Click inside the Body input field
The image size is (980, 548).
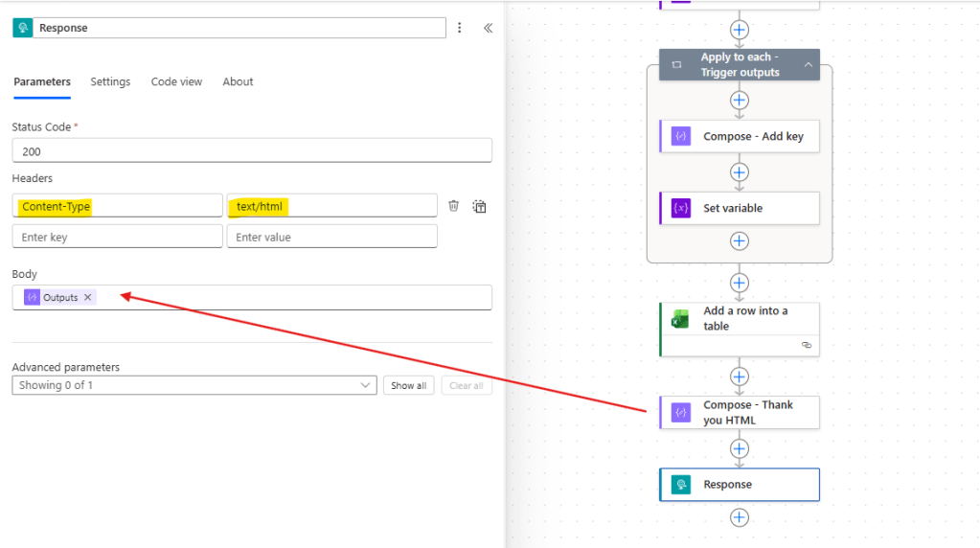(x=252, y=297)
